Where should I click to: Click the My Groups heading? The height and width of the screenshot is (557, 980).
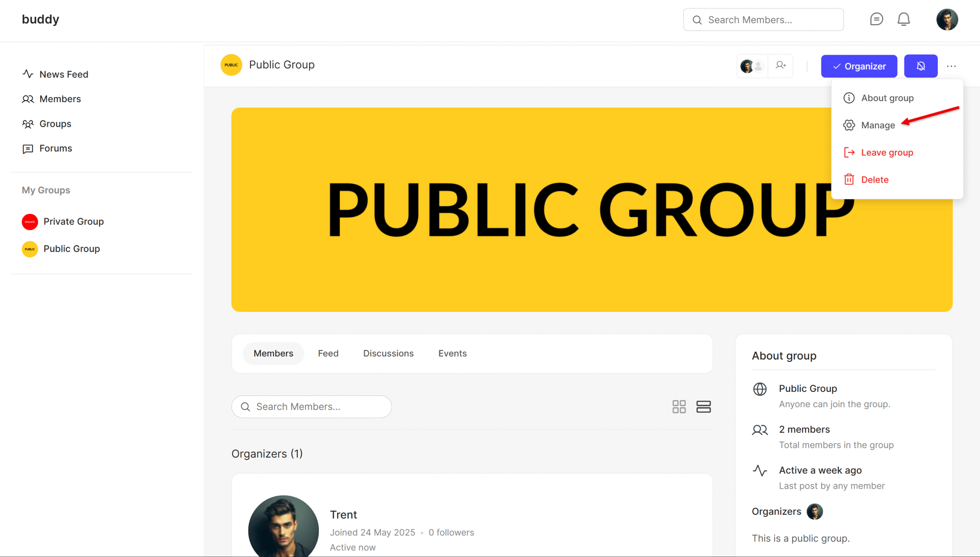[x=46, y=190]
